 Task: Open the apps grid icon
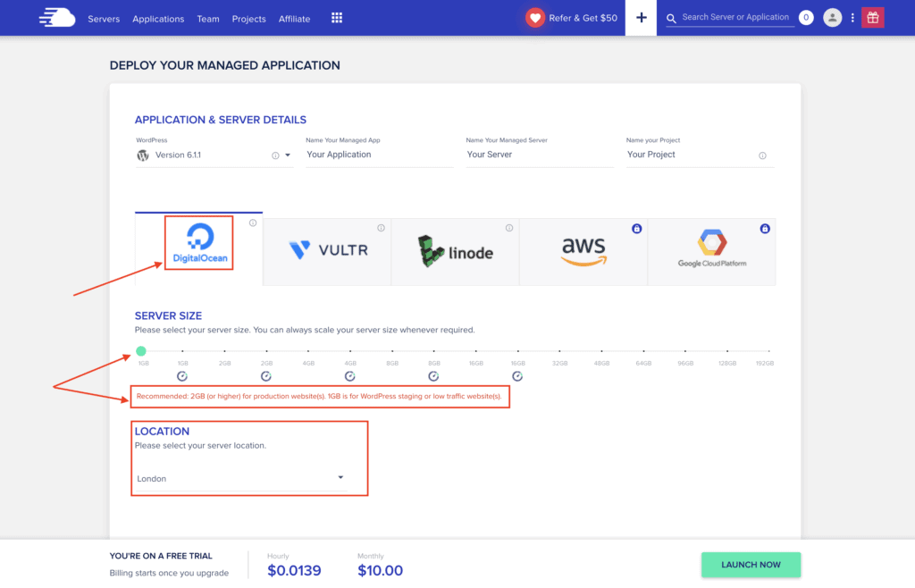point(337,18)
